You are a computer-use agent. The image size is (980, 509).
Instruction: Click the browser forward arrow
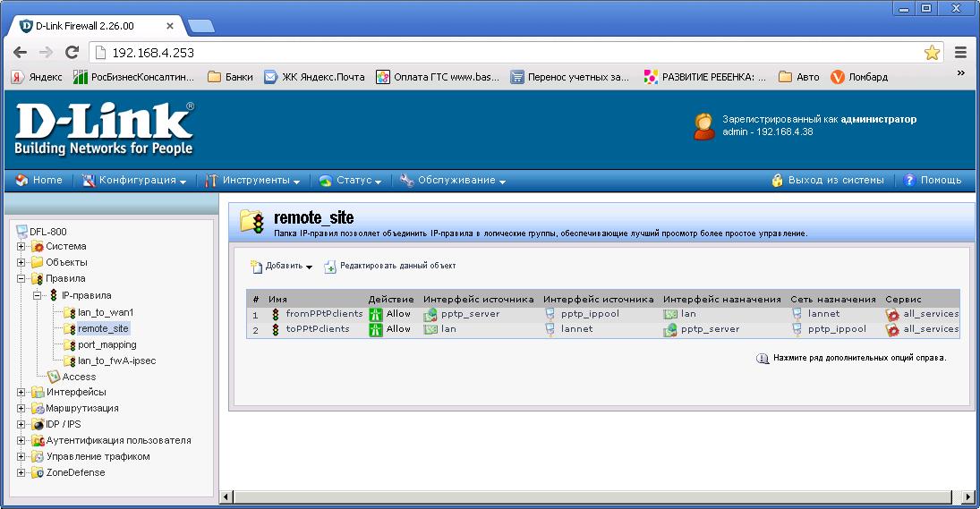46,53
